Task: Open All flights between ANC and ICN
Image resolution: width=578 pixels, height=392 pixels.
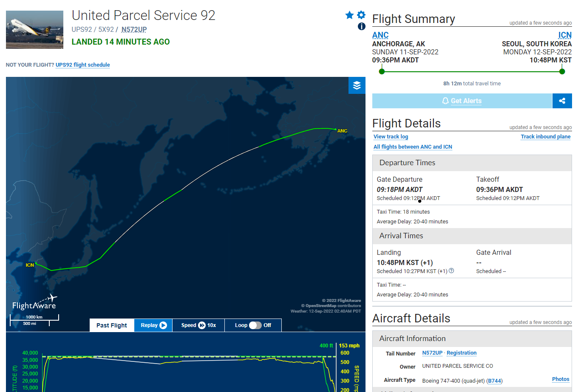Action: (x=413, y=147)
